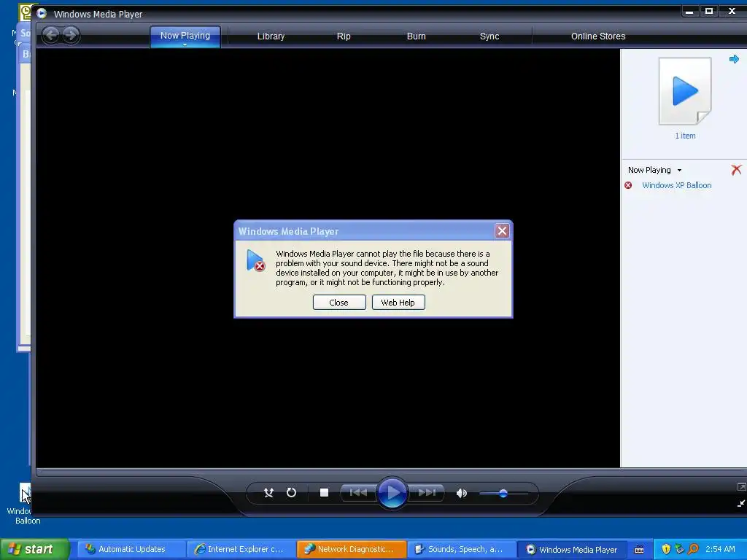This screenshot has width=747, height=560.
Task: Click the Stop playback button
Action: pyautogui.click(x=324, y=493)
